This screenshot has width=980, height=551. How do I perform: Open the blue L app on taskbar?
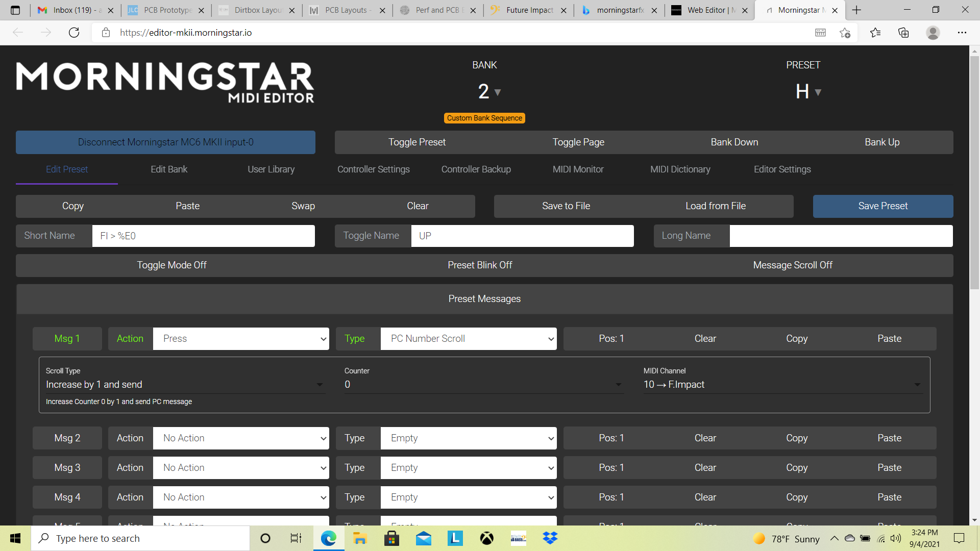(x=455, y=538)
